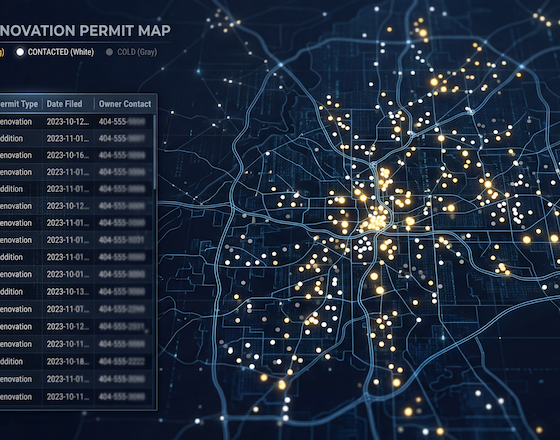The height and width of the screenshot is (440, 560).
Task: Select the 2023-10-16 date cell
Action: tap(68, 155)
